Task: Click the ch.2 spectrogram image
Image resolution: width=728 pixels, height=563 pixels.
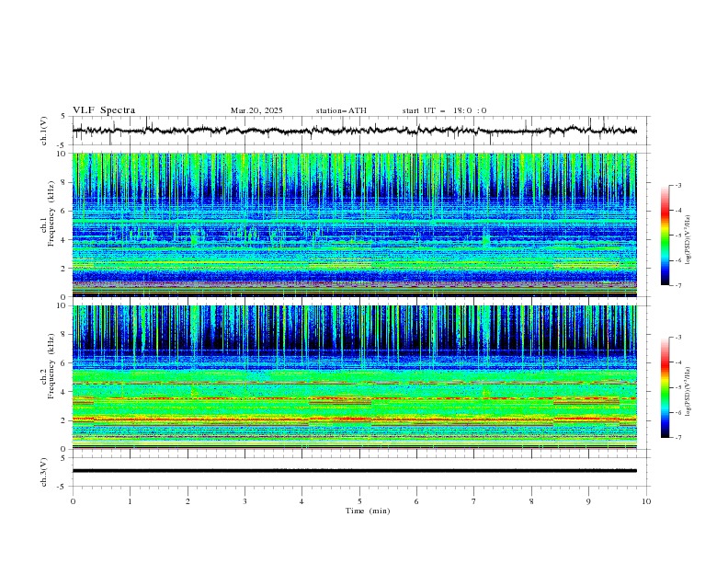Action: pyautogui.click(x=354, y=377)
